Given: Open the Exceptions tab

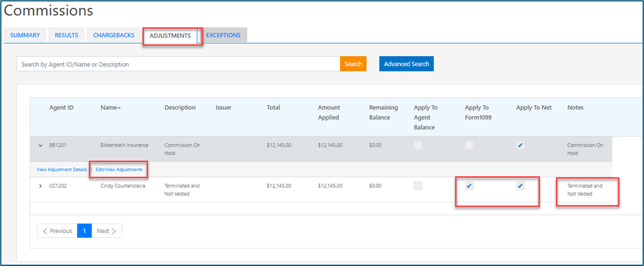Looking at the screenshot, I should [224, 35].
